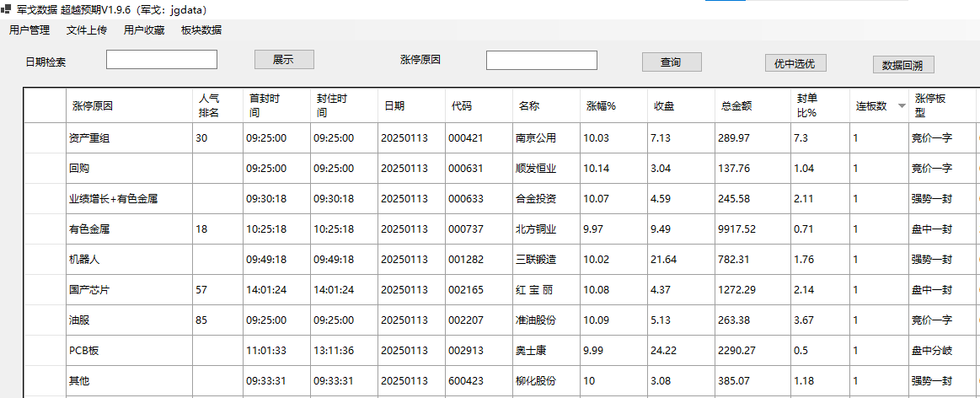This screenshot has width=980, height=398.
Task: Sort by 日期 column header
Action: [x=412, y=105]
